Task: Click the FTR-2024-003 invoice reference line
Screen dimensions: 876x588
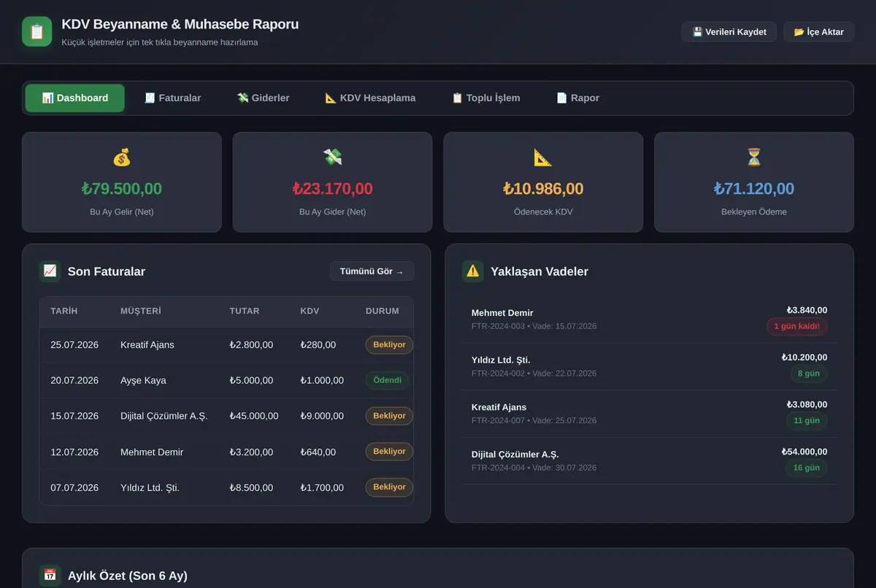Action: pos(534,326)
